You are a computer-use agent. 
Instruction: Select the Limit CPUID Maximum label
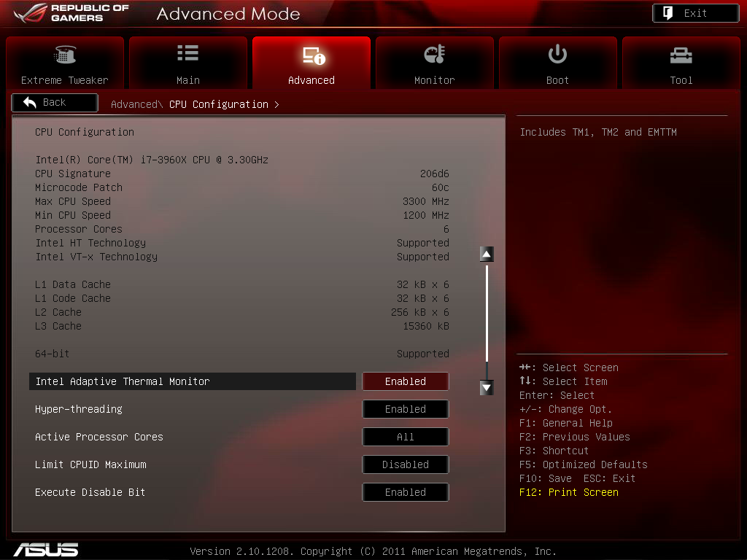[90, 464]
